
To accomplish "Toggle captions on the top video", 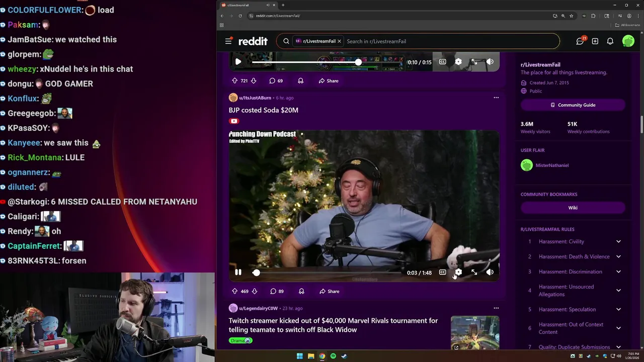I will pos(443,62).
